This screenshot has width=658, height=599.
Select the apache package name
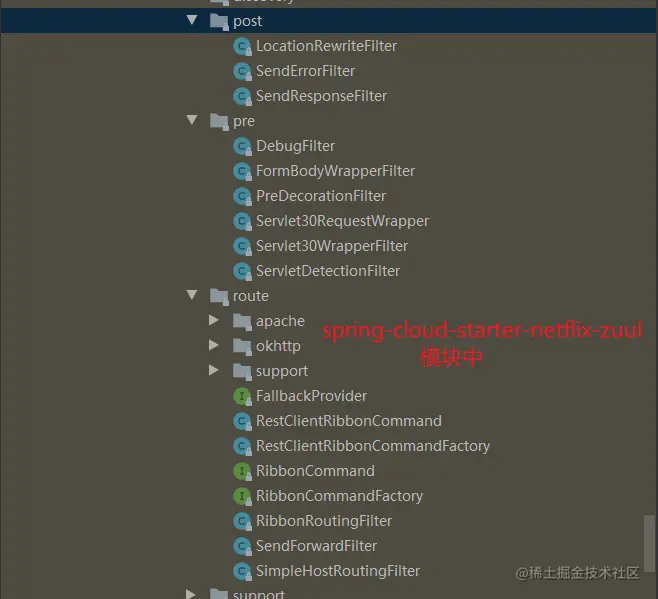pos(280,321)
